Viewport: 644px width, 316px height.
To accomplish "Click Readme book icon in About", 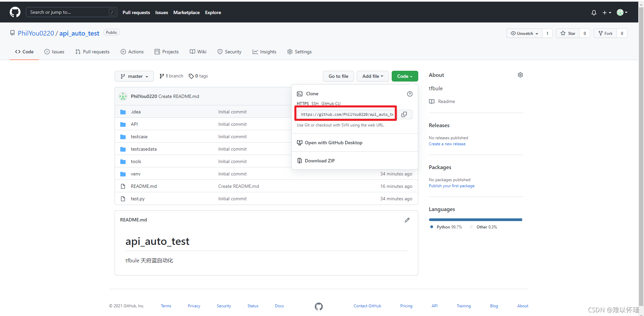I will [x=432, y=102].
